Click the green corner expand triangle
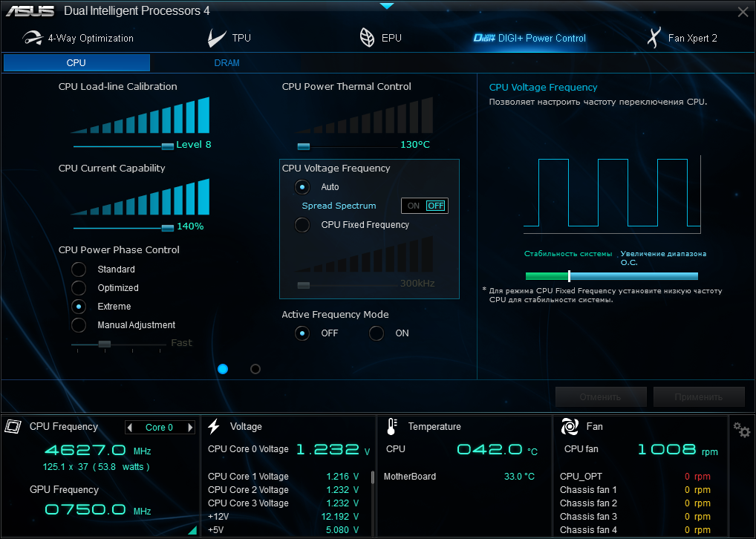The width and height of the screenshot is (756, 539). click(193, 530)
